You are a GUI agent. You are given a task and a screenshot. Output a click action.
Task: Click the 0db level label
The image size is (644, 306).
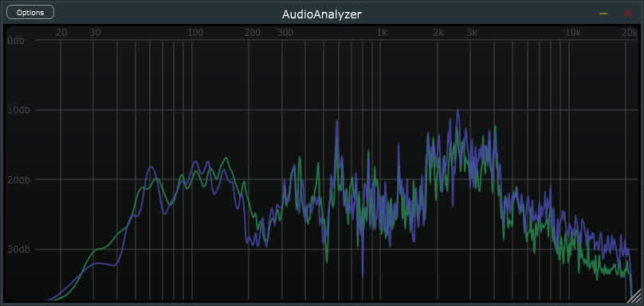click(x=16, y=41)
